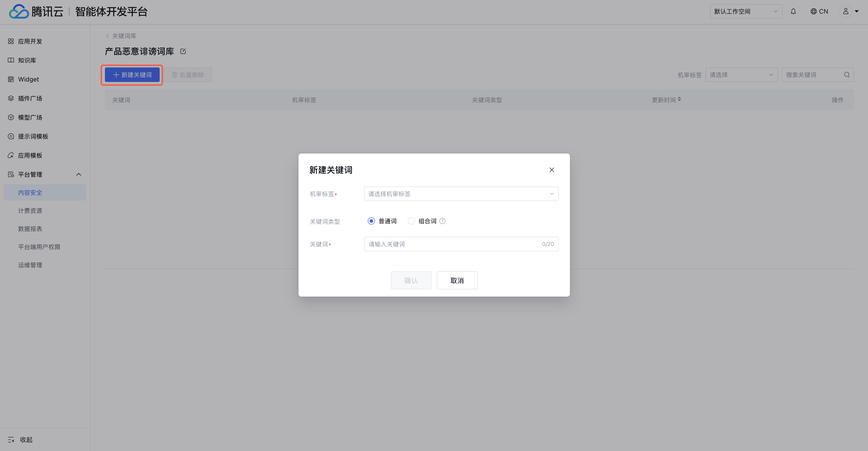The width and height of the screenshot is (868, 451).
Task: Select the 组合词 radio button
Action: point(411,221)
